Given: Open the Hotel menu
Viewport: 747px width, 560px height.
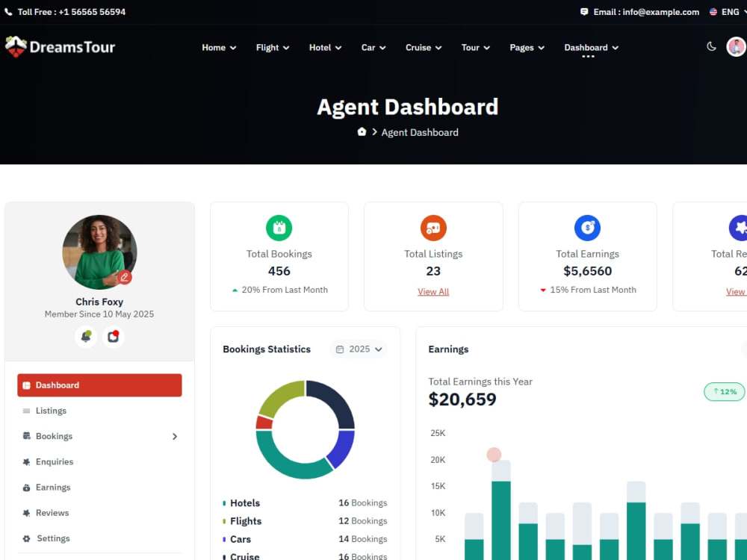Looking at the screenshot, I should (x=325, y=48).
